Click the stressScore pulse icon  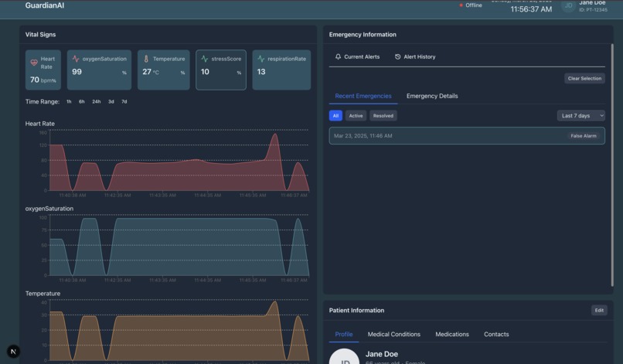click(205, 59)
